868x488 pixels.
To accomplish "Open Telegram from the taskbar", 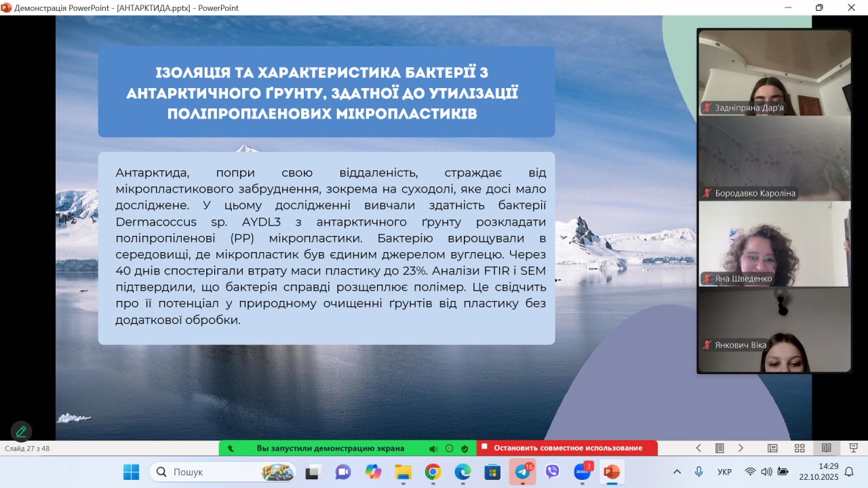I will (522, 472).
